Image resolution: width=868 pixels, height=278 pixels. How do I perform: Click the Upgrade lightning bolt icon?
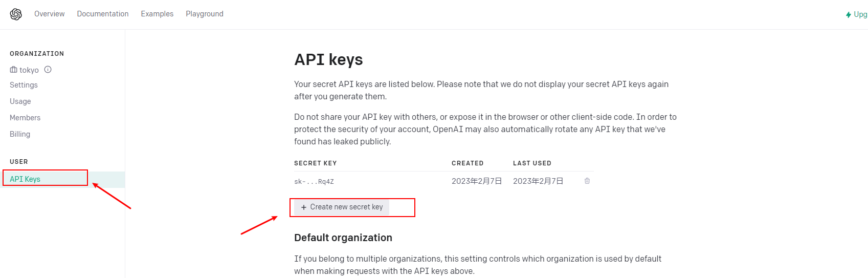pyautogui.click(x=849, y=15)
